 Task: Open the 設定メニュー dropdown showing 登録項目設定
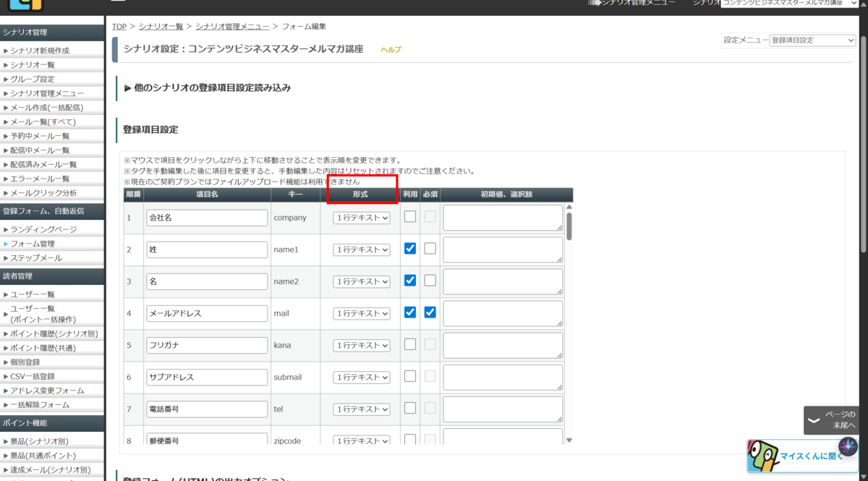(813, 41)
